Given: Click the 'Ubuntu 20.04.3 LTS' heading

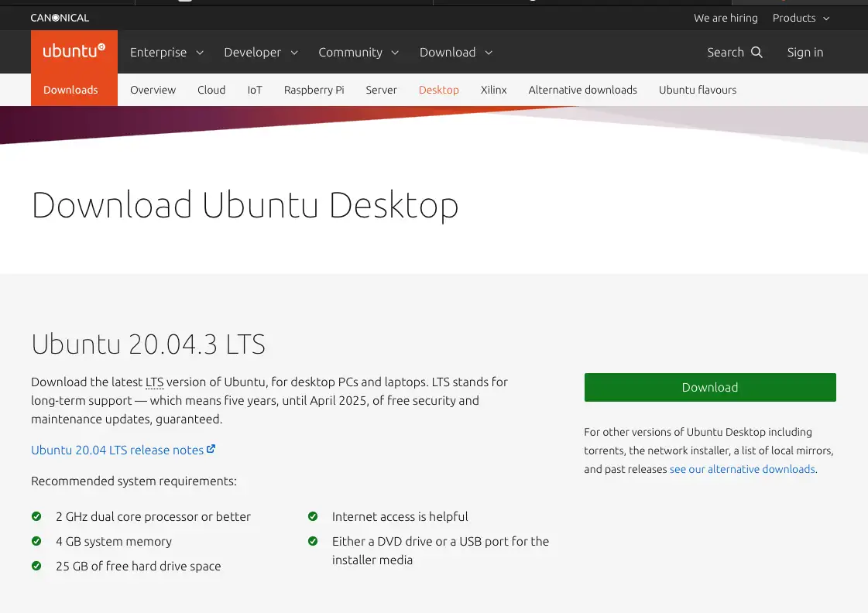Looking at the screenshot, I should [149, 344].
